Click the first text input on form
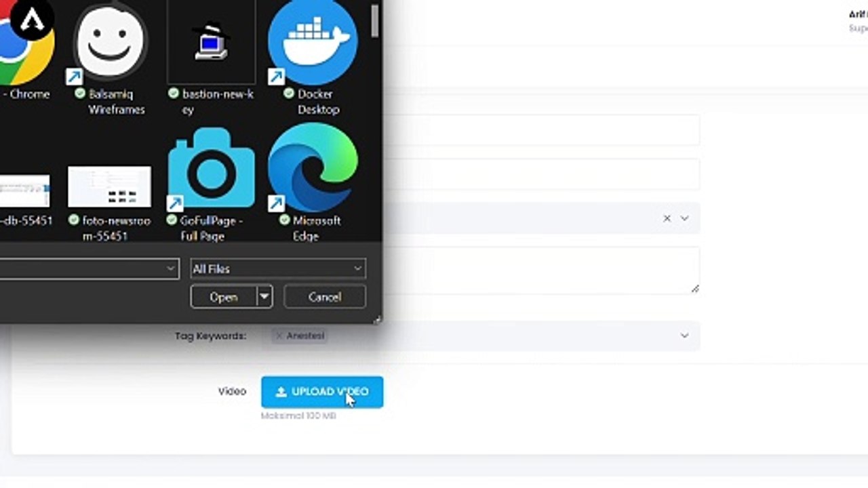Viewport: 868px width, 488px height. [x=541, y=129]
